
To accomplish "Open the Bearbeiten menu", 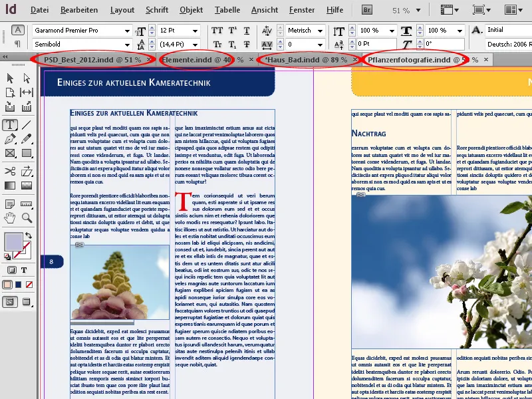I will click(79, 10).
